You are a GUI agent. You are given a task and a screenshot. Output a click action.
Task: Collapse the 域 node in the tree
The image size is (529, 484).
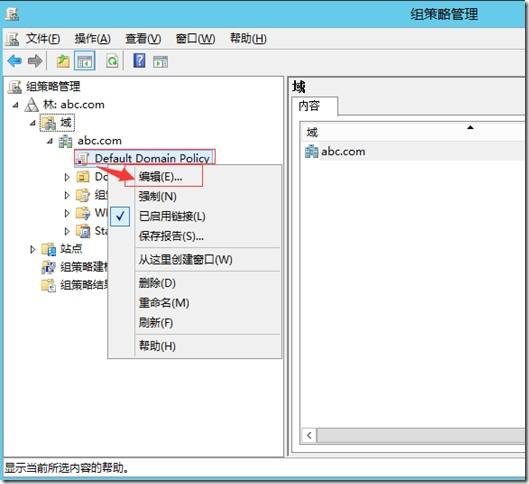pyautogui.click(x=33, y=123)
